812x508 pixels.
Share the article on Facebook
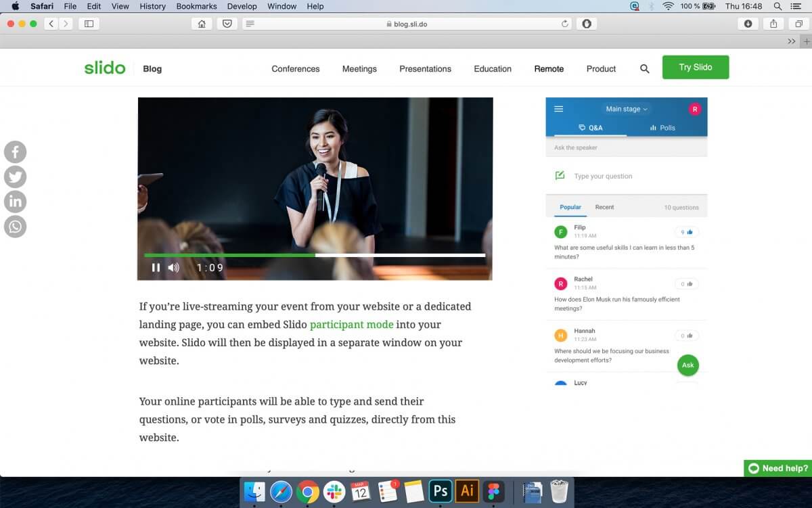(x=15, y=152)
